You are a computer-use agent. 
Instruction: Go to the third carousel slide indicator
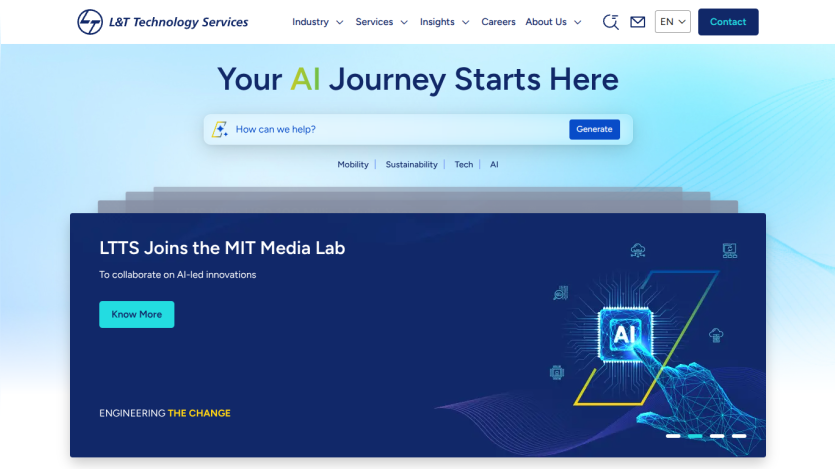pos(717,436)
